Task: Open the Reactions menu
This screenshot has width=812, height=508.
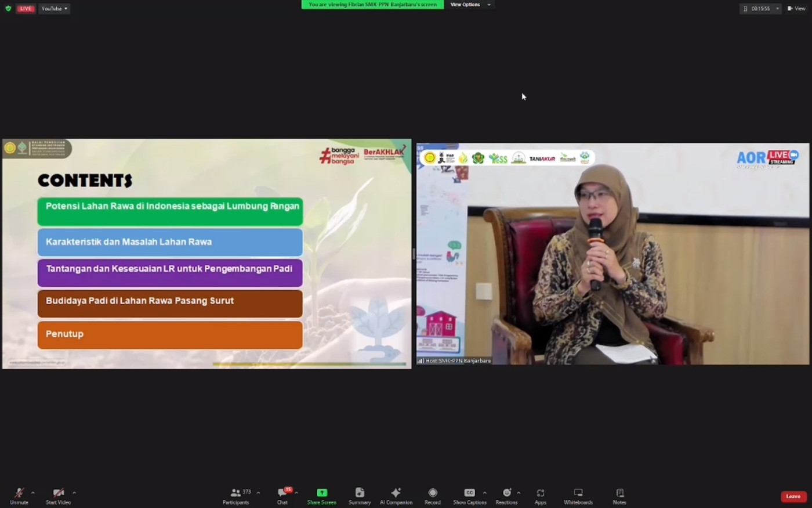Action: tap(506, 493)
